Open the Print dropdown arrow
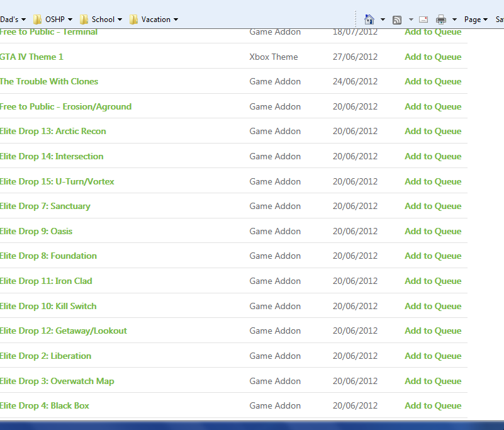 click(454, 20)
